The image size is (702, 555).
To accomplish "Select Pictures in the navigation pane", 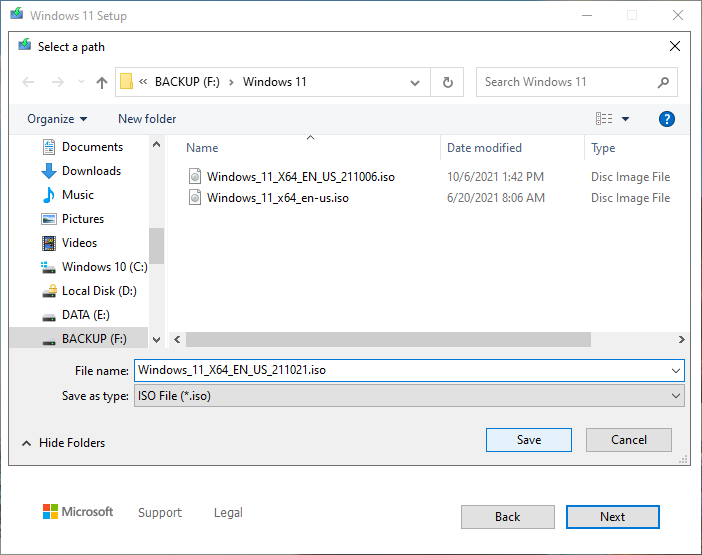I will pos(83,219).
